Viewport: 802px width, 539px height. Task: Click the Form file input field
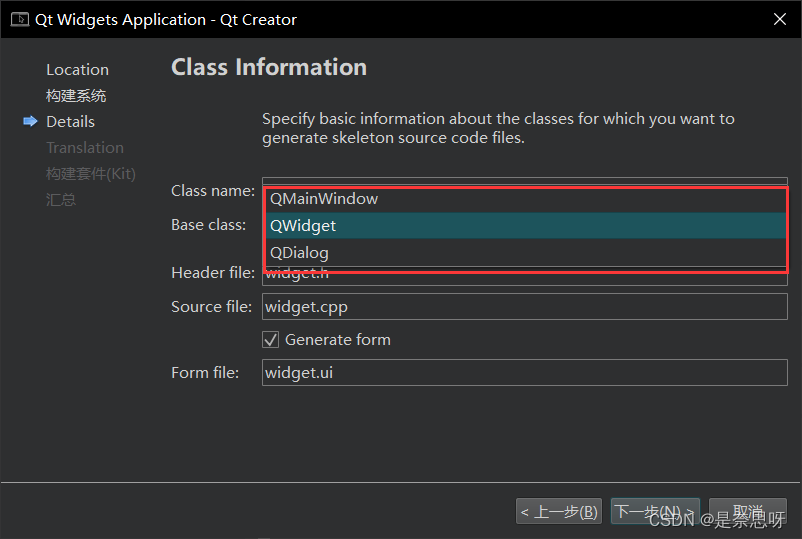(x=525, y=372)
